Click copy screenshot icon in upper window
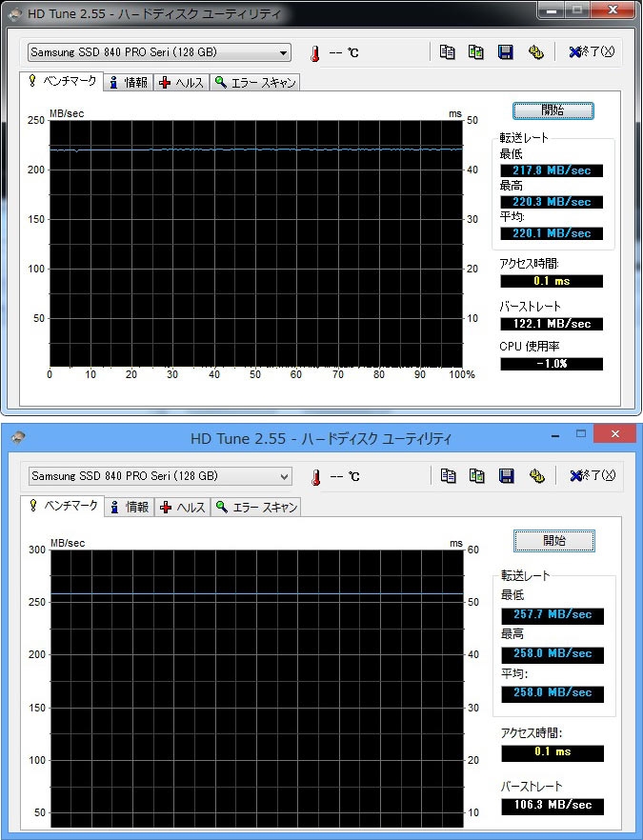Screen dimensions: 643x840 pos(476,52)
